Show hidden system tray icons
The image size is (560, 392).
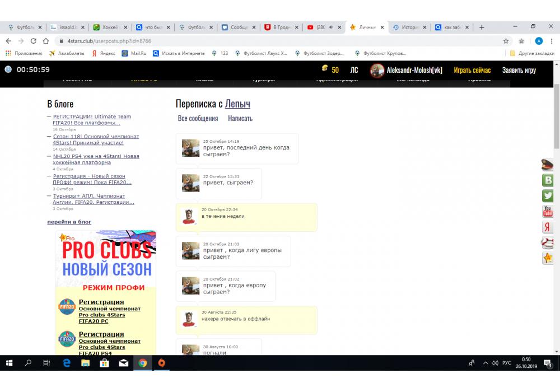click(x=485, y=363)
